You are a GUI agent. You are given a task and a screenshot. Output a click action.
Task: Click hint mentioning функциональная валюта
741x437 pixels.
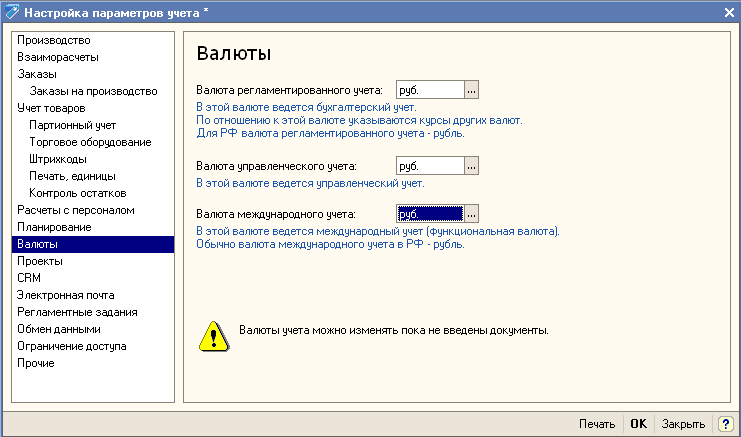(378, 231)
